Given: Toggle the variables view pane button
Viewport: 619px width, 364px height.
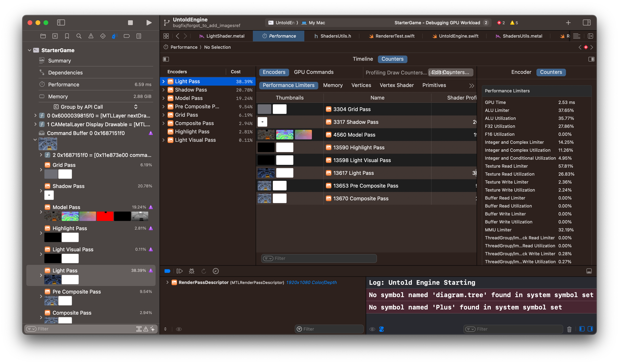Looking at the screenshot, I should tap(582, 329).
